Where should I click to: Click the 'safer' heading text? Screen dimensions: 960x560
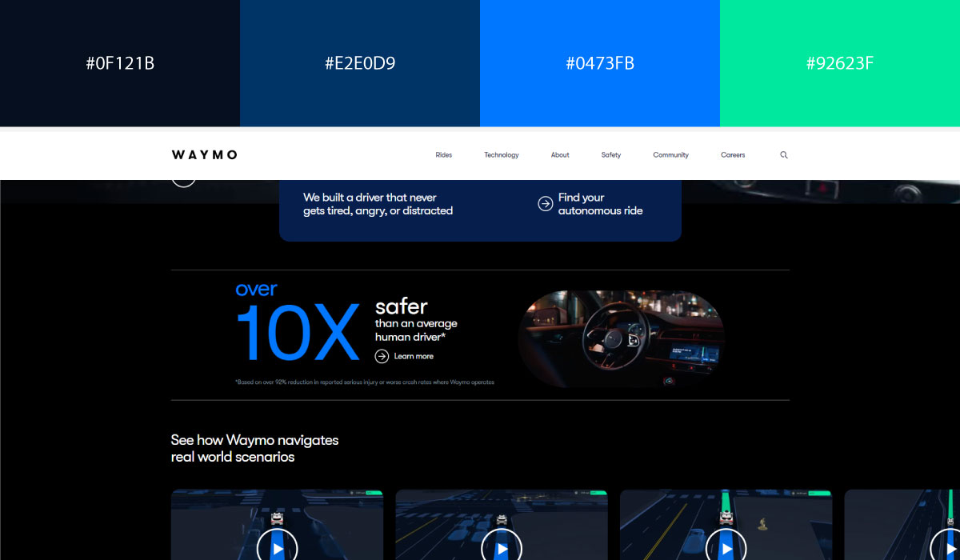(402, 306)
